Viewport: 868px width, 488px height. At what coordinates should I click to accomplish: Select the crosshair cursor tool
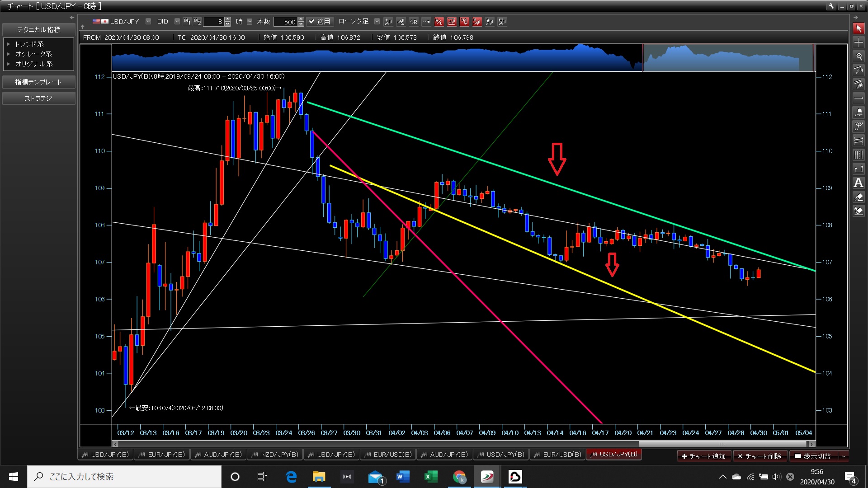pos(859,42)
